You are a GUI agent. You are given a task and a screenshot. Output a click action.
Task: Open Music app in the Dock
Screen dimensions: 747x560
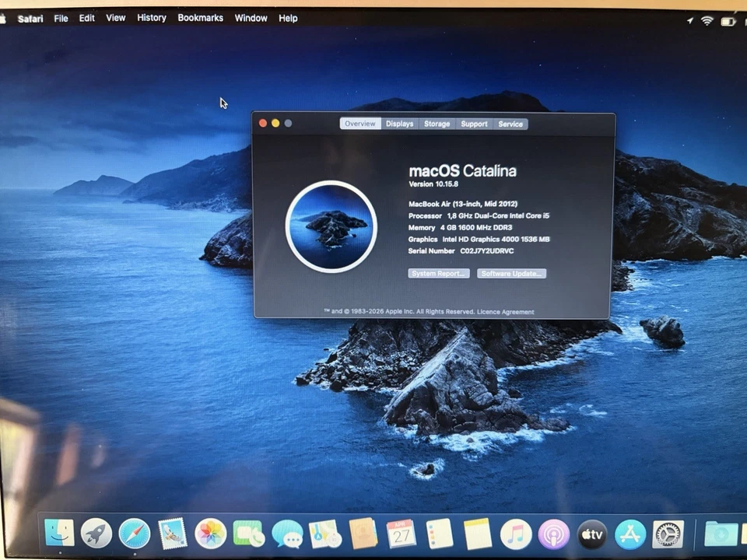click(x=516, y=534)
